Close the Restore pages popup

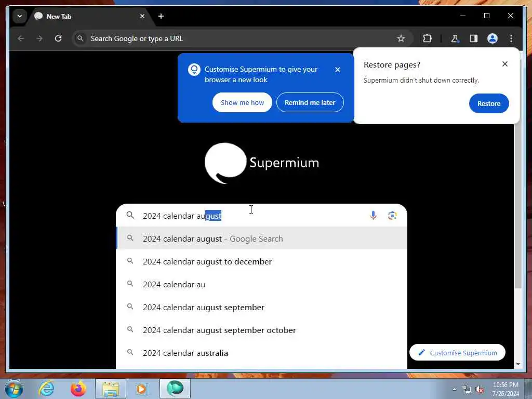[x=505, y=64]
